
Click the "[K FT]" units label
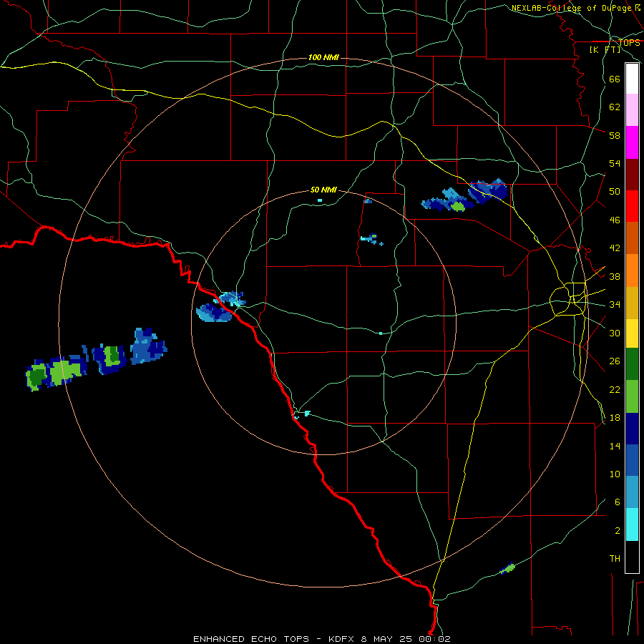click(x=605, y=49)
